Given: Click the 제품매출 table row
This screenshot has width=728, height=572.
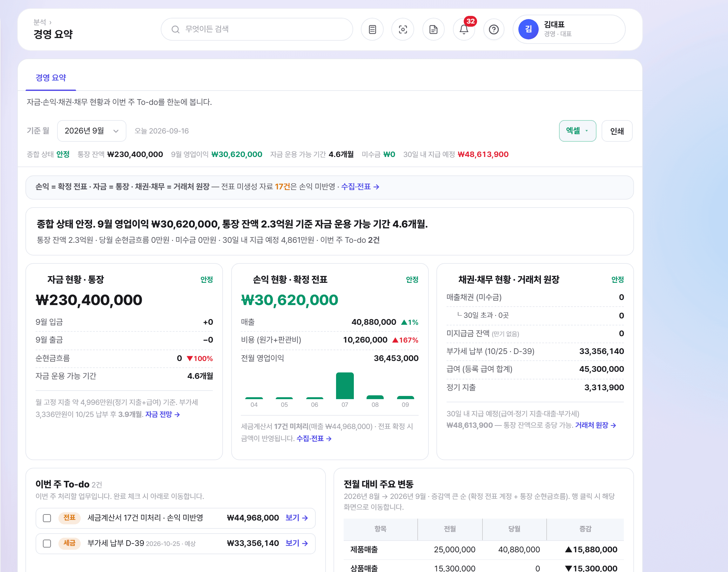Looking at the screenshot, I should 484,549.
